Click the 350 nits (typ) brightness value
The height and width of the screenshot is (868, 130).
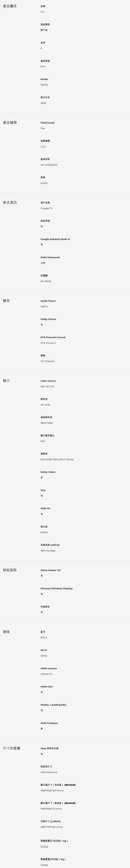[48, 551]
